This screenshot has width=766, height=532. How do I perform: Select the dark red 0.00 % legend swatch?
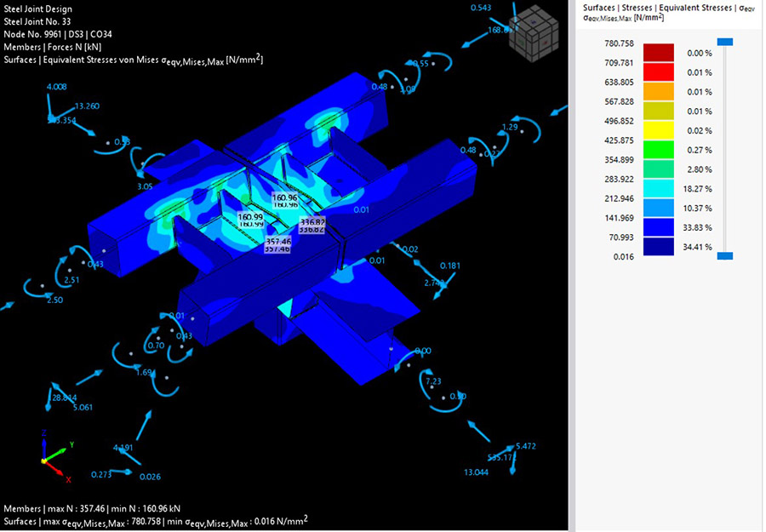click(x=658, y=53)
